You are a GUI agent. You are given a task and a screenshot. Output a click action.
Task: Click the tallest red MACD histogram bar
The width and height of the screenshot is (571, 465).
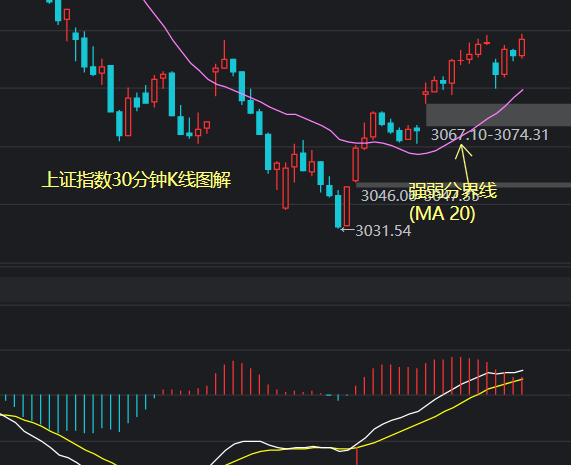tap(452, 376)
